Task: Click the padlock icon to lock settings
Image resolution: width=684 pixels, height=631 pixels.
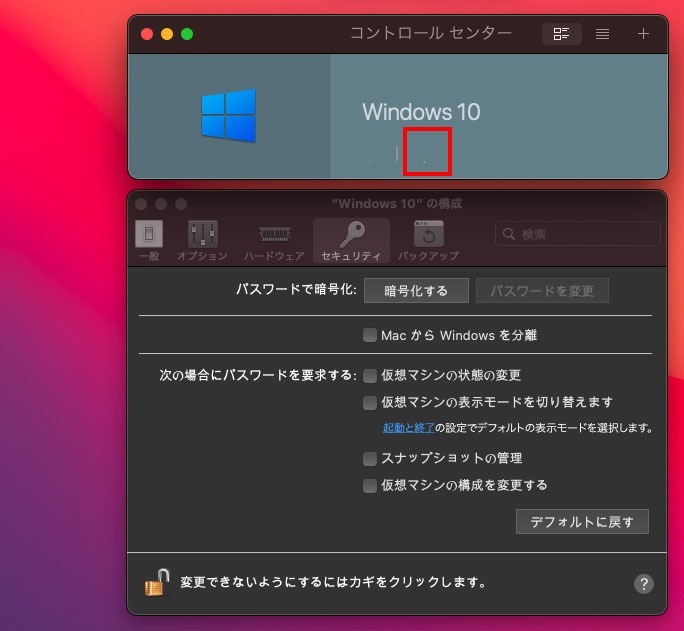Action: [x=157, y=583]
